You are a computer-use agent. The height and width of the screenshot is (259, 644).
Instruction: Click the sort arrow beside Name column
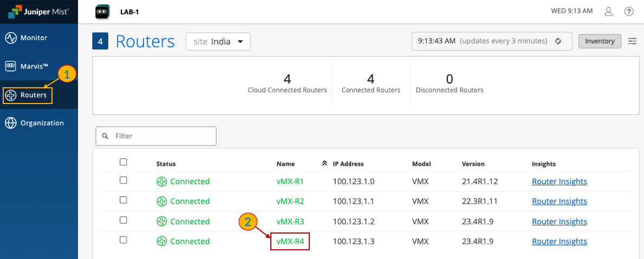coord(324,163)
